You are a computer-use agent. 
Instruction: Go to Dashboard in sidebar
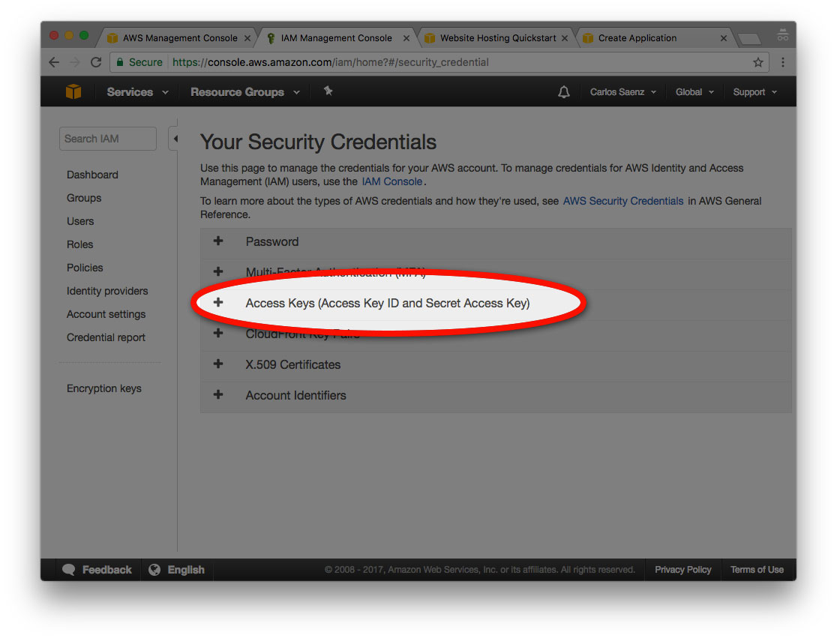(x=92, y=175)
